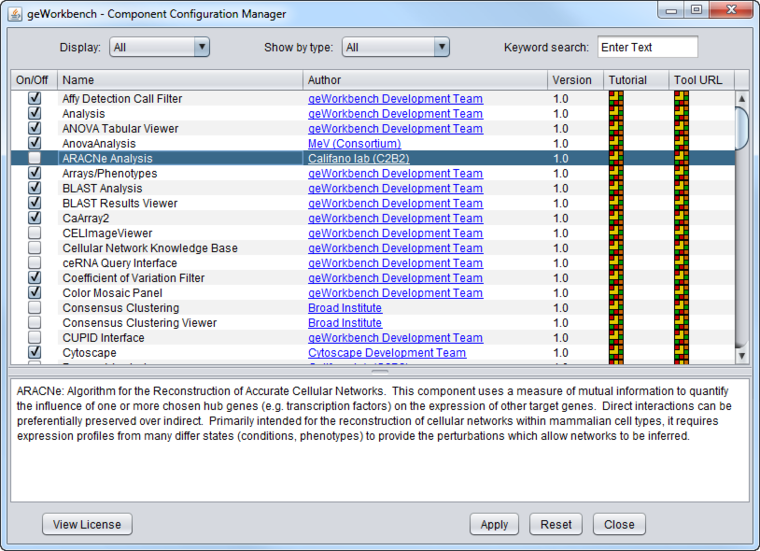Screen dimensions: 760x551
Task: Sort by the Author column header
Action: click(x=425, y=80)
